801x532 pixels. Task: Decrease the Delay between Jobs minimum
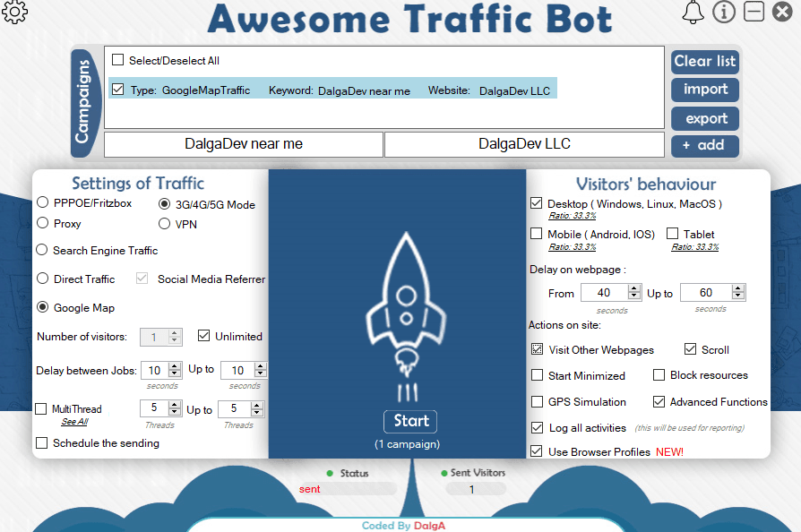[175, 373]
